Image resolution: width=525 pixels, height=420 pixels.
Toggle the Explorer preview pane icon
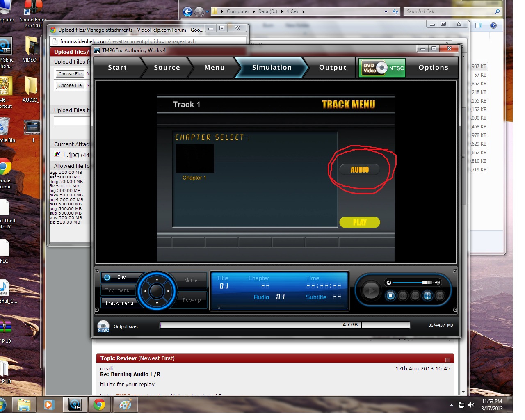pyautogui.click(x=479, y=25)
